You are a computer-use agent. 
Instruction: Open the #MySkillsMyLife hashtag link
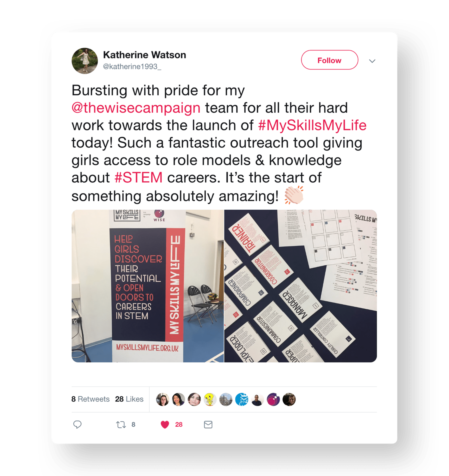point(312,125)
